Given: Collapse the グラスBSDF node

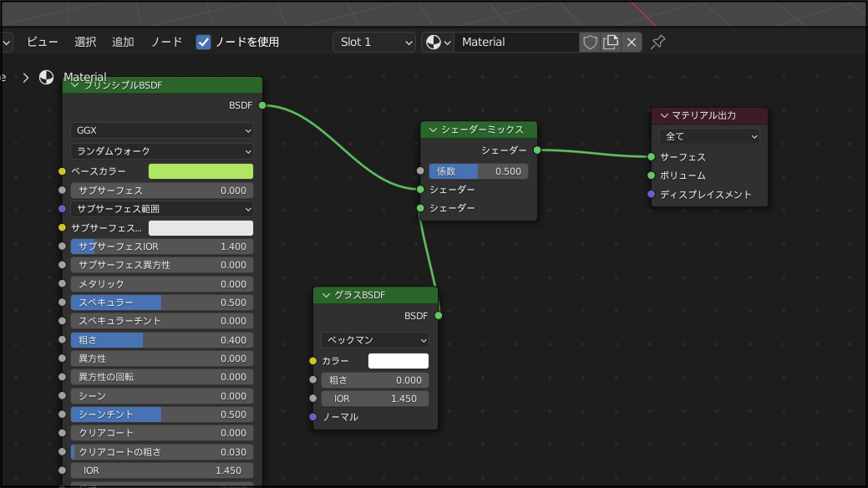Looking at the screenshot, I should (x=326, y=295).
